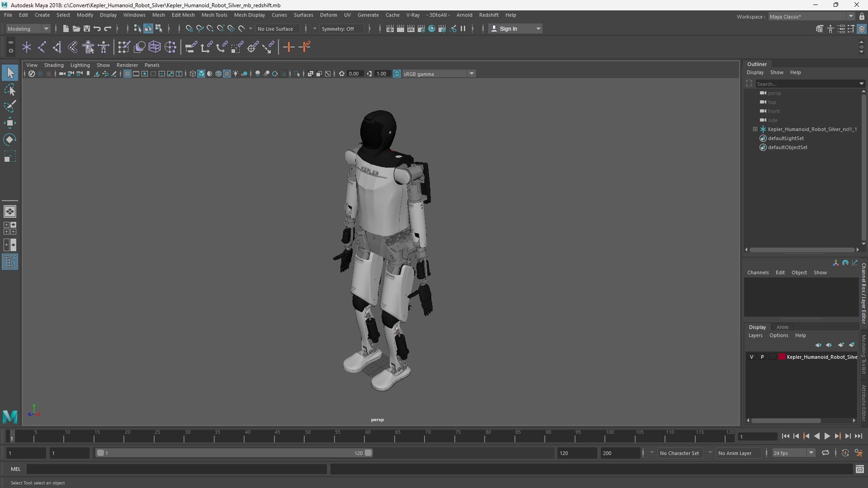Click the MEL command input line
This screenshot has width=868, height=488.
[177, 469]
